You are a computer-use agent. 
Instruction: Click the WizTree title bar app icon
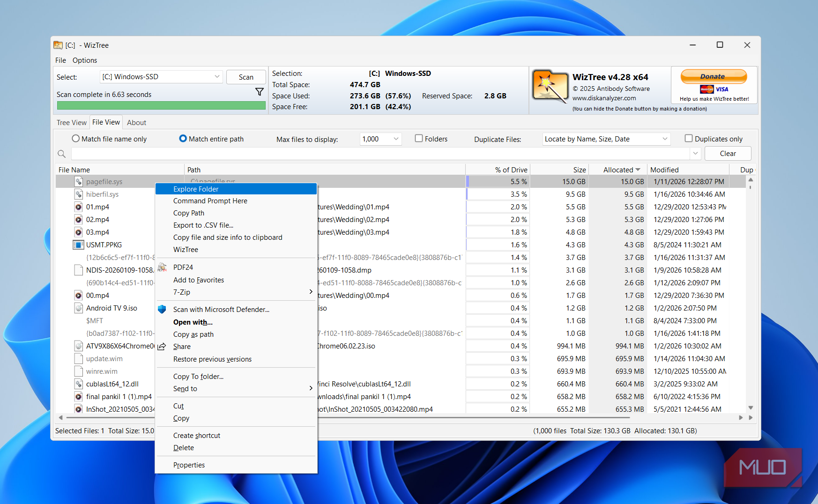(x=58, y=45)
